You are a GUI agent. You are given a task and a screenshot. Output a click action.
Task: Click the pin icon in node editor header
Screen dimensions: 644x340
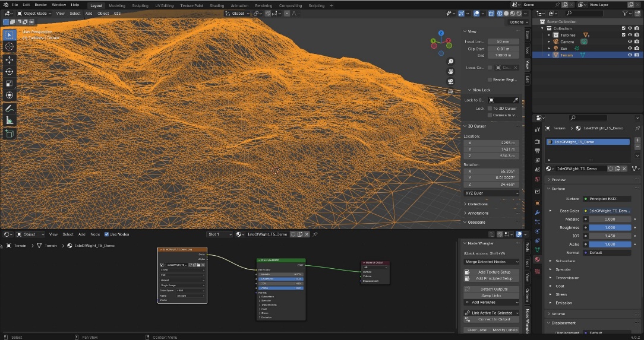(315, 234)
